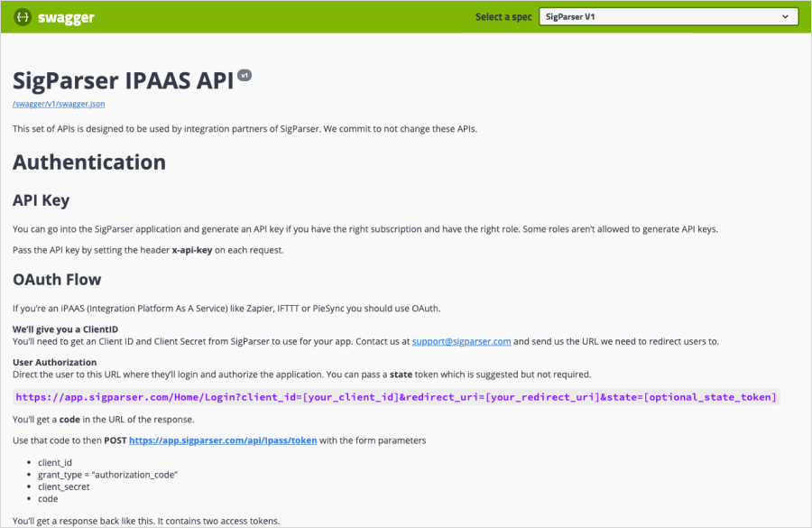
Task: Click the OAuth Flow heading
Action: click(x=57, y=279)
